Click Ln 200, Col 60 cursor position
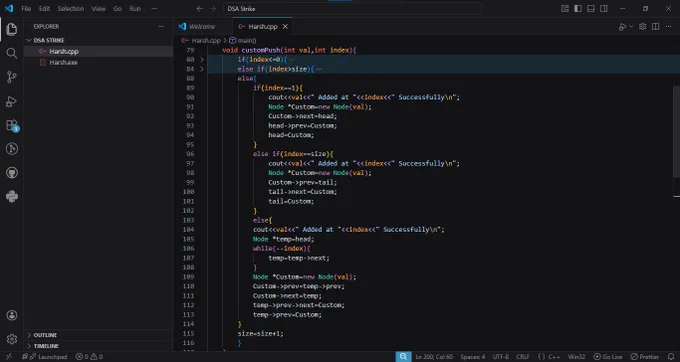Viewport: 680px width, 362px height. [x=434, y=357]
